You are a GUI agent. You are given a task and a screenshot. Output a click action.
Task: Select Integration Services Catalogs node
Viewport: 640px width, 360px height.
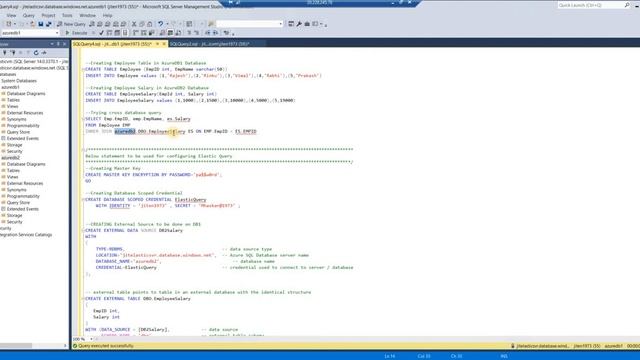[x=26, y=235]
